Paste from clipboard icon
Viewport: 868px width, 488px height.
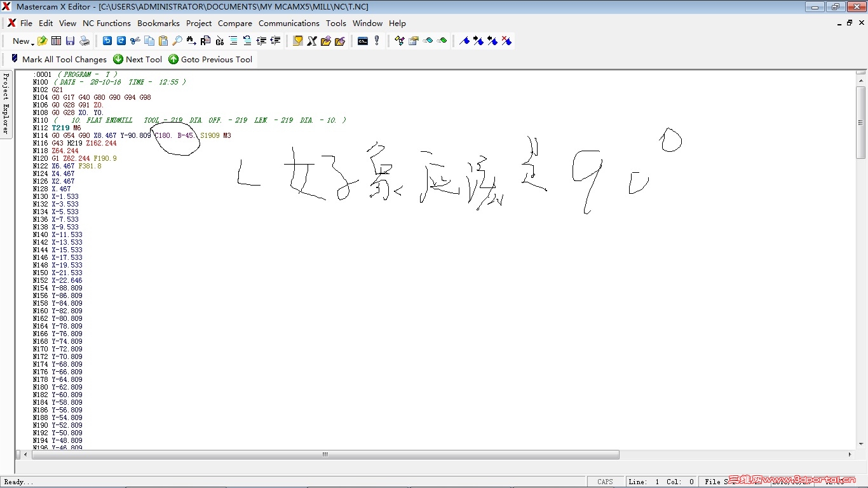(163, 41)
